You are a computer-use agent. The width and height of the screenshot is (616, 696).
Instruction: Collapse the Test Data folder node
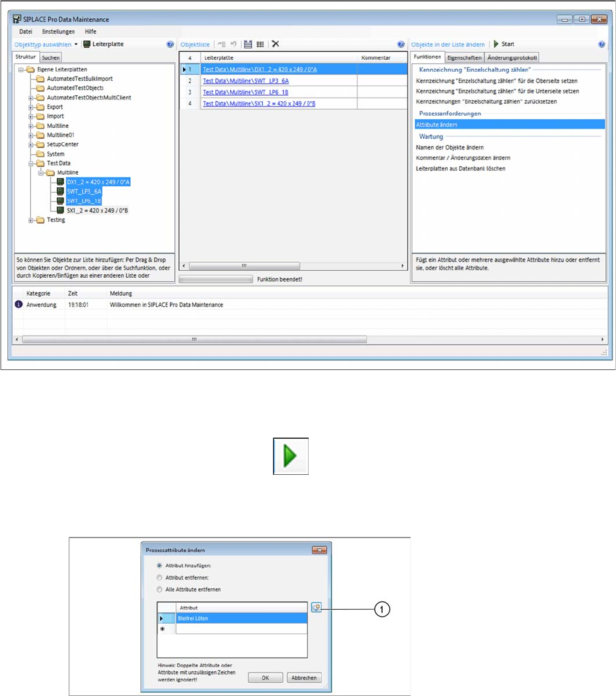pyautogui.click(x=31, y=163)
